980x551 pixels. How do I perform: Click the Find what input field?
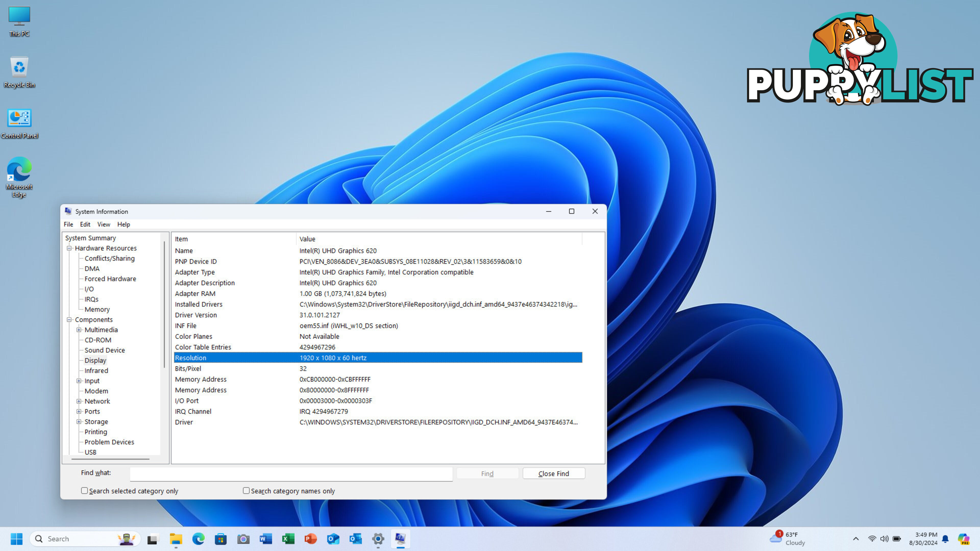tap(291, 474)
